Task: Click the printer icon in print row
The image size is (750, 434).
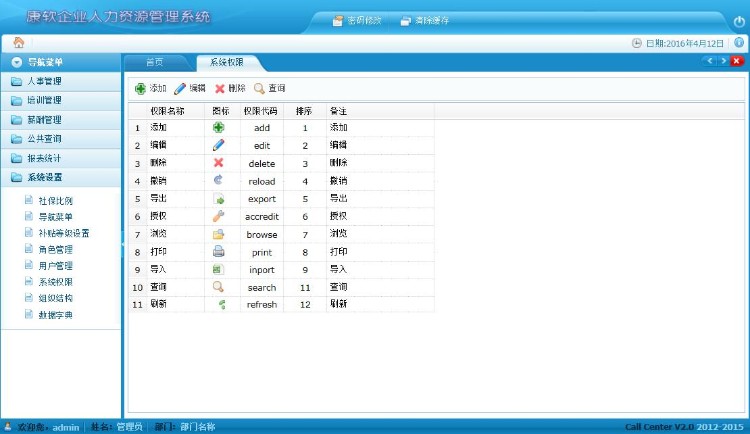Action: pos(219,251)
